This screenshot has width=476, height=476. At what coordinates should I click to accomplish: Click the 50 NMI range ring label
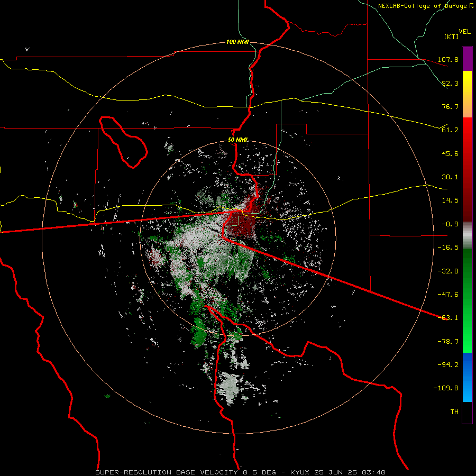(x=237, y=140)
